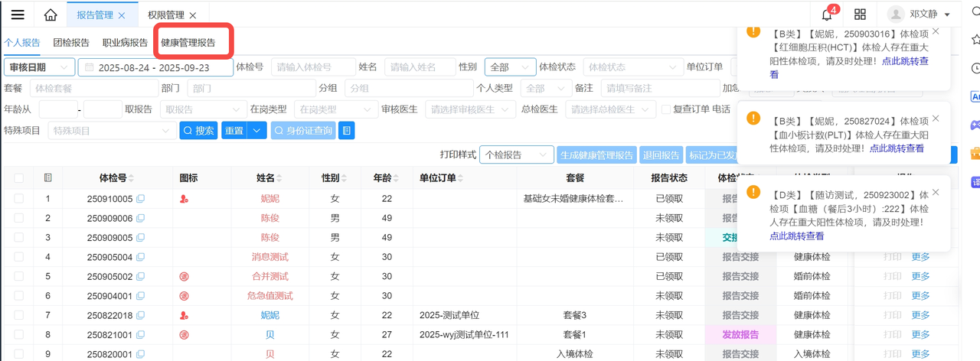Switch to the 健康管理报告 tab

pyautogui.click(x=188, y=43)
